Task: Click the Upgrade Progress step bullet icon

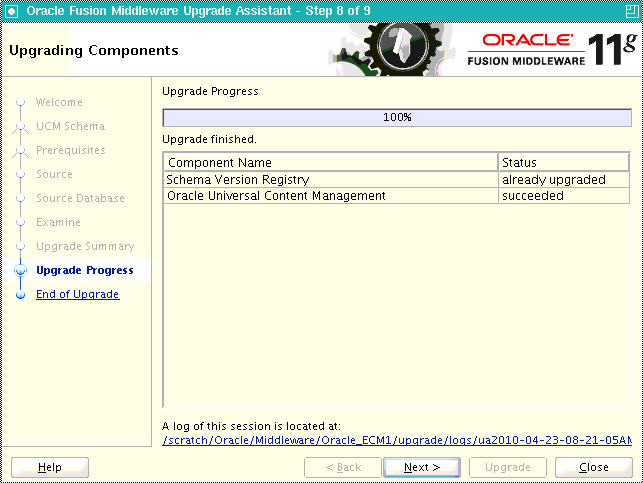Action: tap(21, 271)
